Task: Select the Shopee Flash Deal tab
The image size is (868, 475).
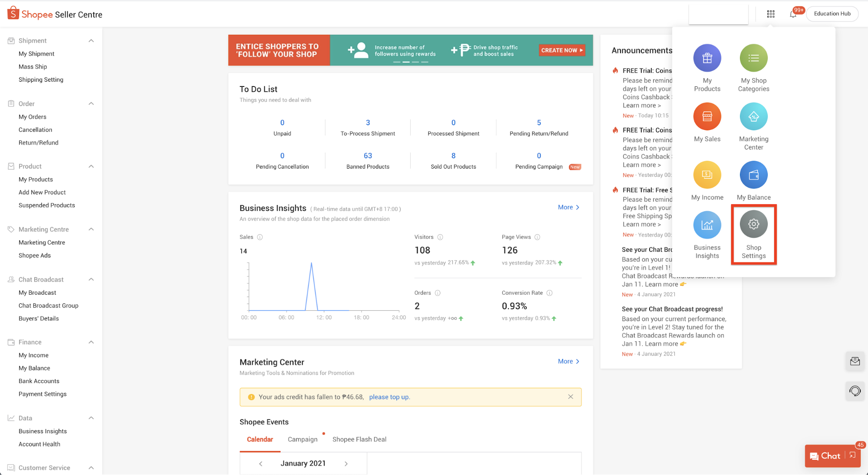Action: click(359, 439)
